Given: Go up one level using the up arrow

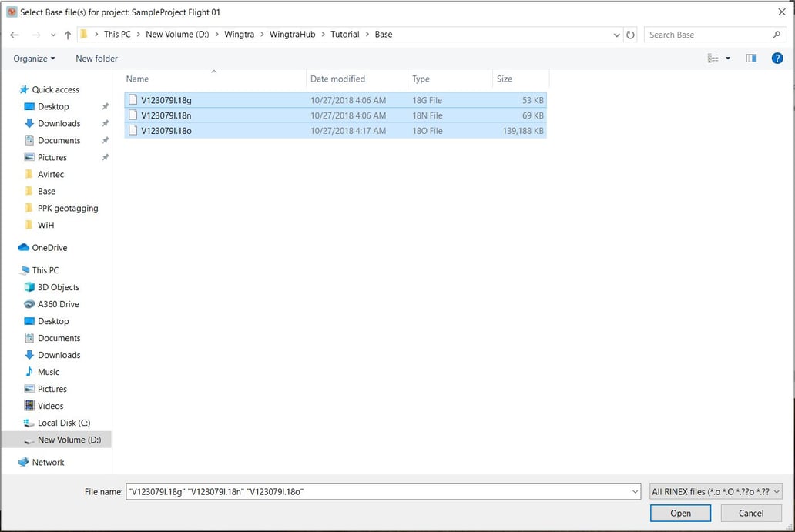Looking at the screenshot, I should point(68,34).
